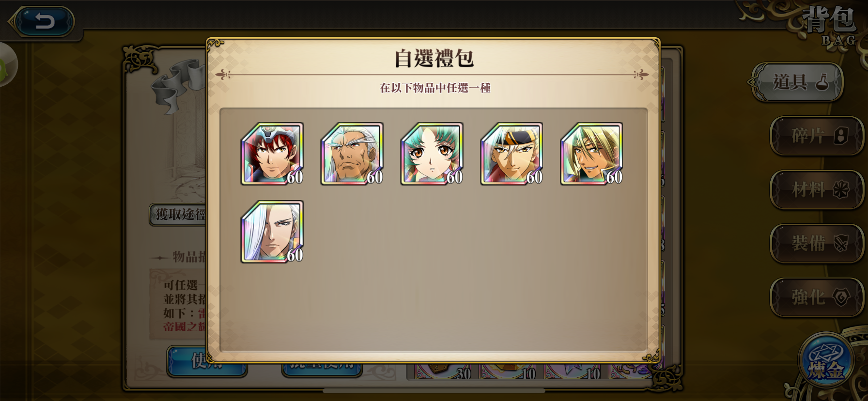The width and height of the screenshot is (868, 401).
Task: Select the red-haired goggles hero portrait
Action: tap(272, 154)
